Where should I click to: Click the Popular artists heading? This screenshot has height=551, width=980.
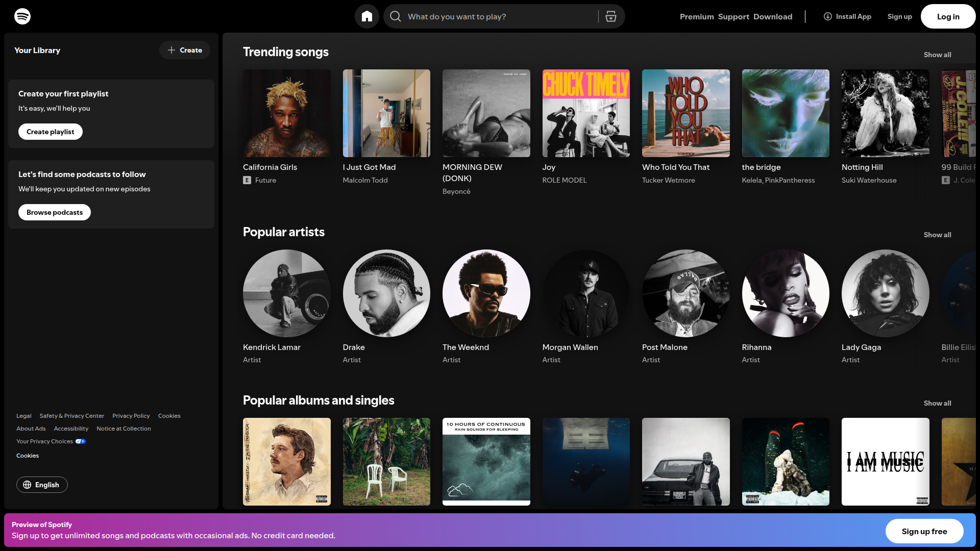[284, 232]
